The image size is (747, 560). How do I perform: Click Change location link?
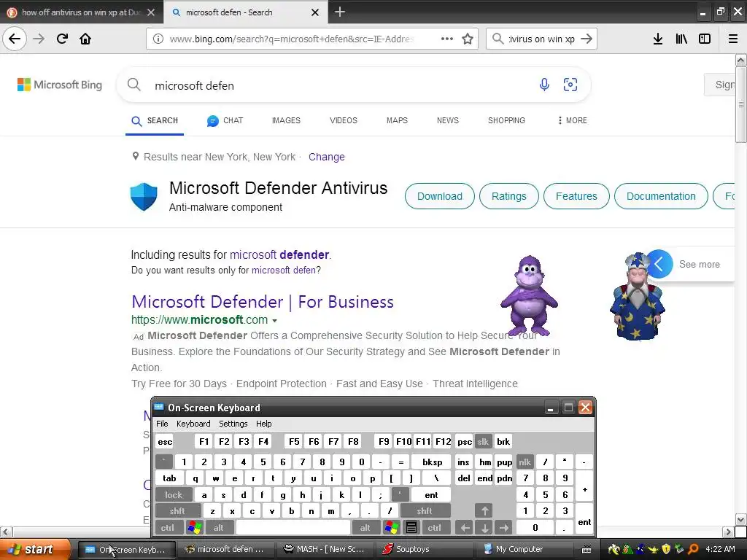coord(326,157)
